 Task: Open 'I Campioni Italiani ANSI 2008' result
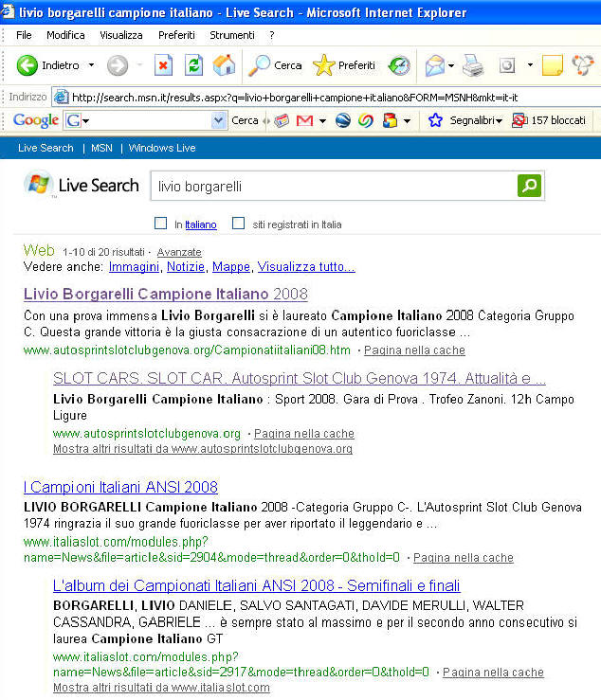(x=120, y=487)
